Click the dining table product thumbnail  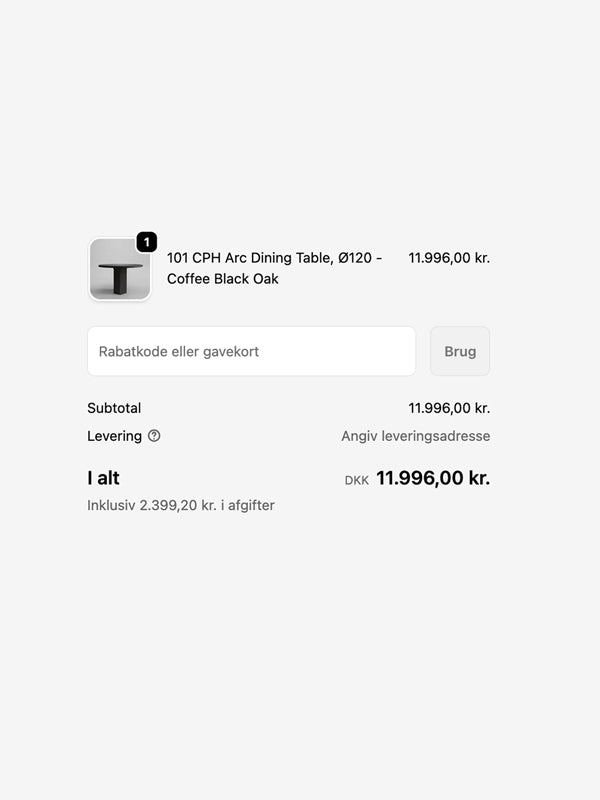pos(119,270)
